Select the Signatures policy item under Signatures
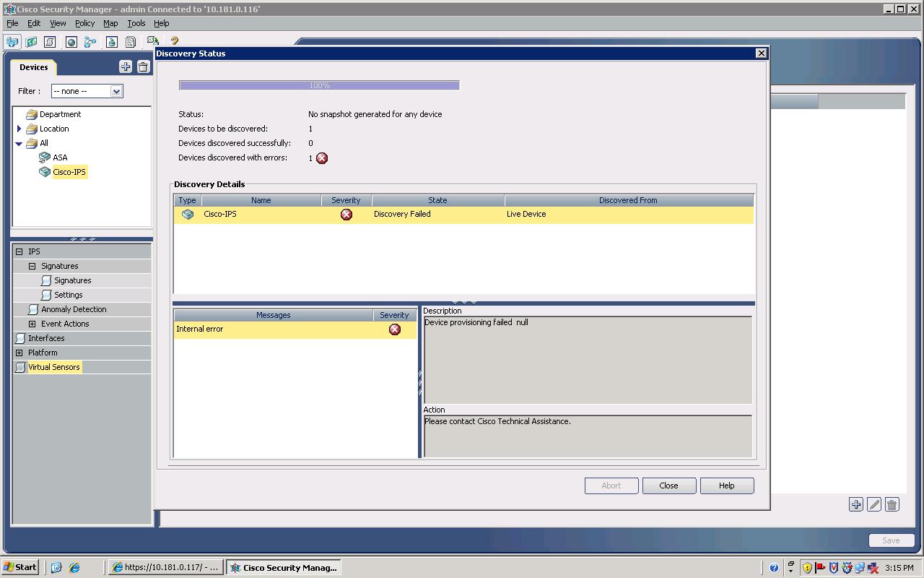The image size is (924, 578). pyautogui.click(x=72, y=280)
